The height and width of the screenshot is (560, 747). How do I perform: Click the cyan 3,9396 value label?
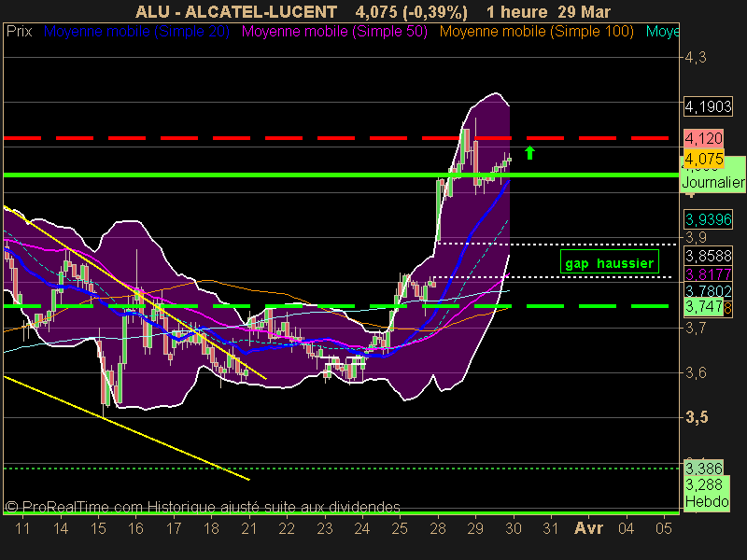coord(708,219)
